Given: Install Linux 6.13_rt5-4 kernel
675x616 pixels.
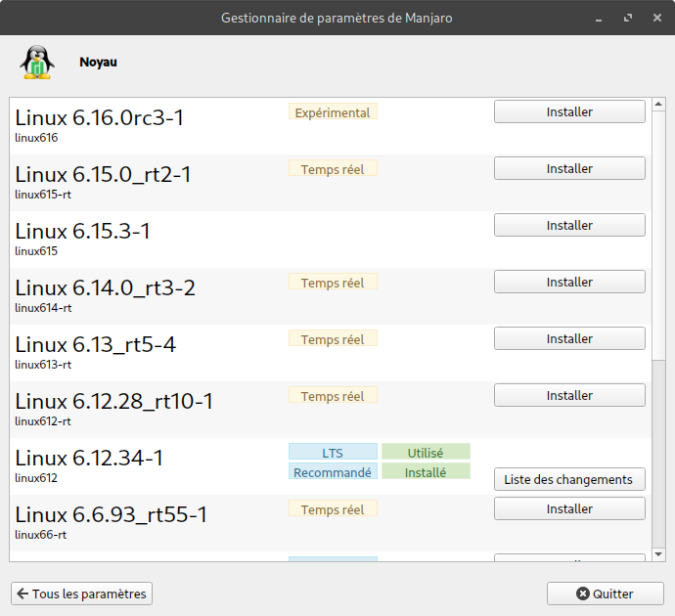Looking at the screenshot, I should [569, 339].
